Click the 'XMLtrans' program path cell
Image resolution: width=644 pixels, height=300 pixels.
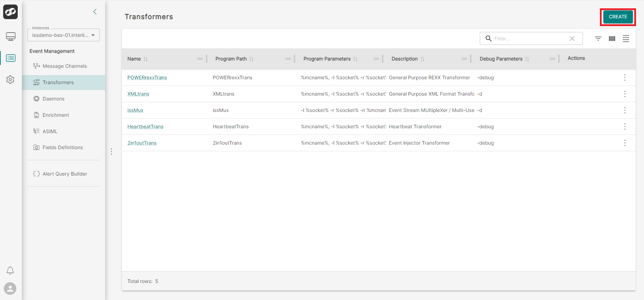[224, 94]
